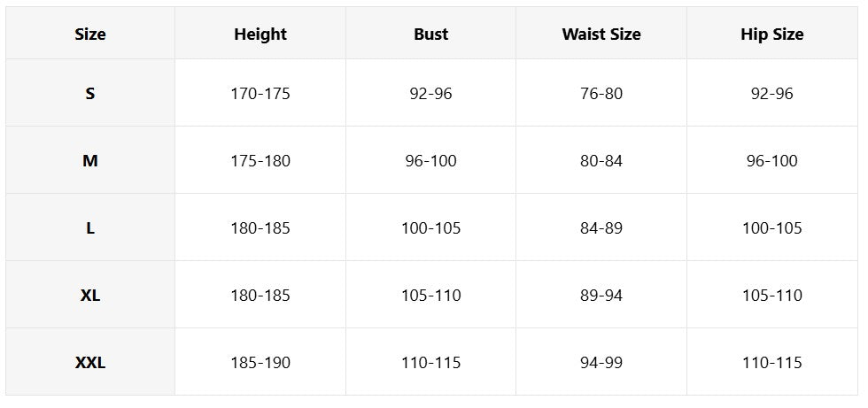The image size is (868, 408).
Task: Select the 76-80 waist size cell
Action: coord(601,93)
